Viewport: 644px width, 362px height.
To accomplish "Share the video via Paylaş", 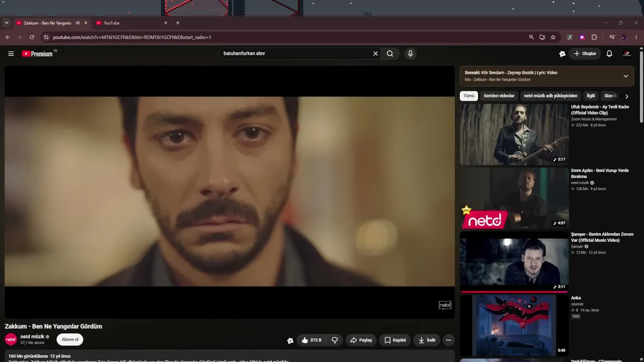I will click(361, 340).
